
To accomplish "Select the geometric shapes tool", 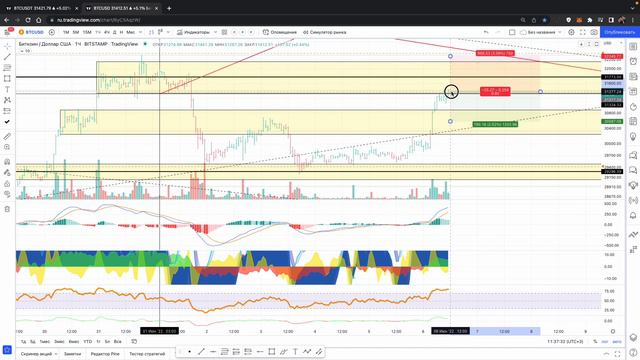I will tap(7, 78).
